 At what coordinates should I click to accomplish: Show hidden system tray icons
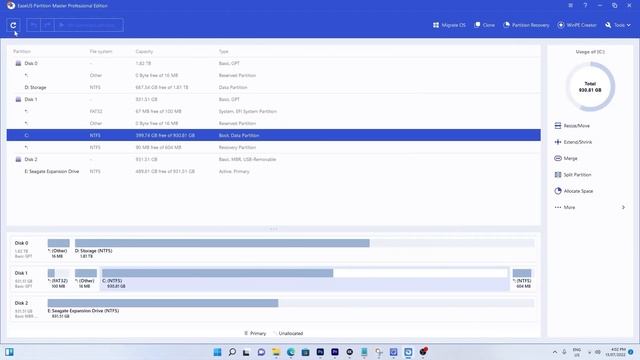coord(555,352)
